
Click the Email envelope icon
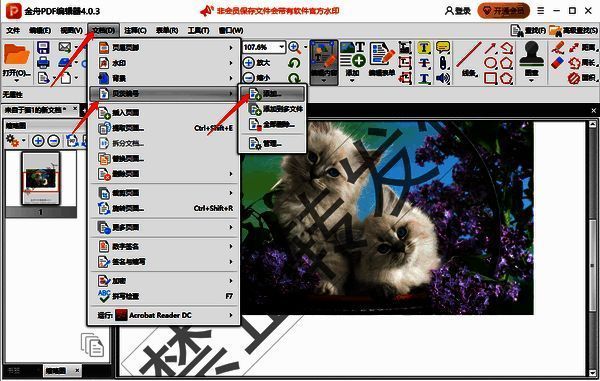point(65,47)
